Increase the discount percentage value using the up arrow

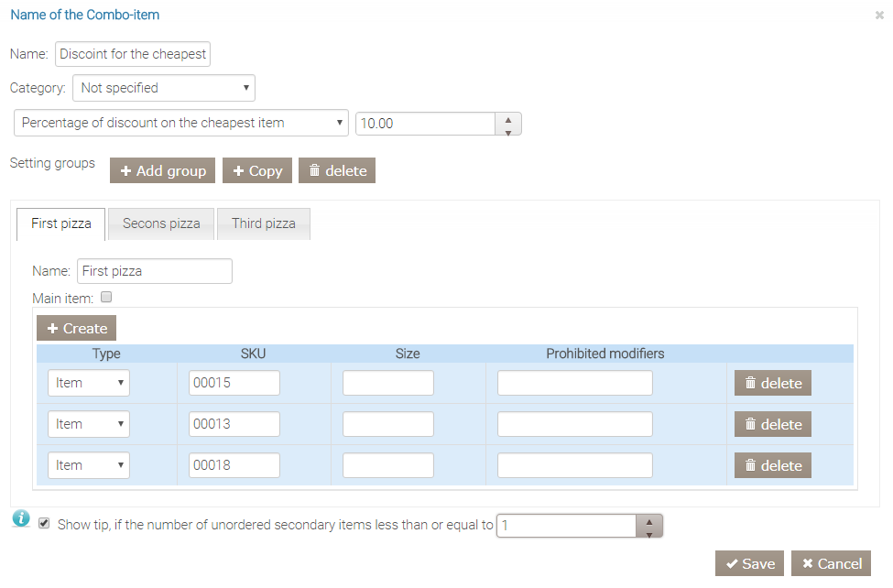click(x=507, y=118)
